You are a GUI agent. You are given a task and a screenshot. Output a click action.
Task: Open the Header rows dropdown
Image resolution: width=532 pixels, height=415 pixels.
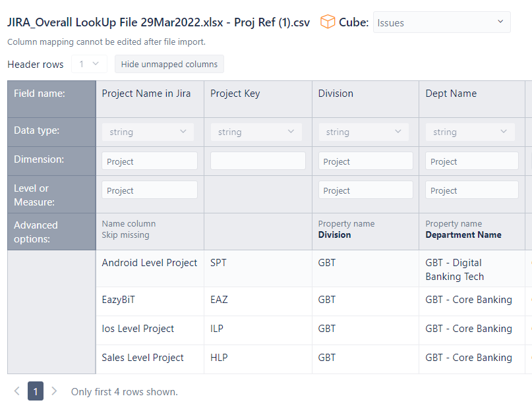pos(89,64)
